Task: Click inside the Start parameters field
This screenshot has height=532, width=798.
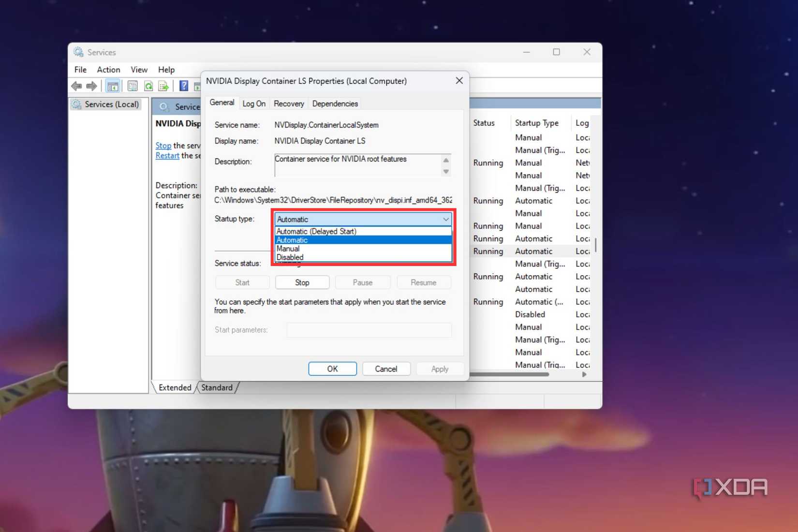Action: pyautogui.click(x=369, y=330)
